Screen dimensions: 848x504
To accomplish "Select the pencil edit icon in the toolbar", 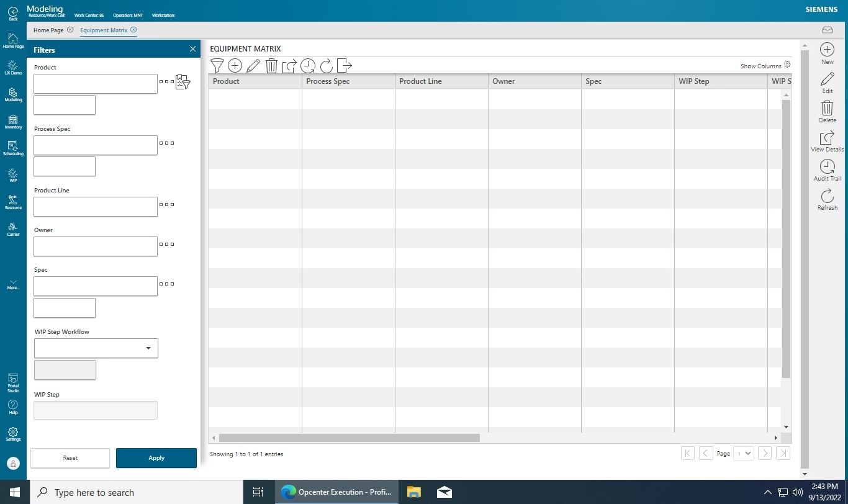I will 253,65.
